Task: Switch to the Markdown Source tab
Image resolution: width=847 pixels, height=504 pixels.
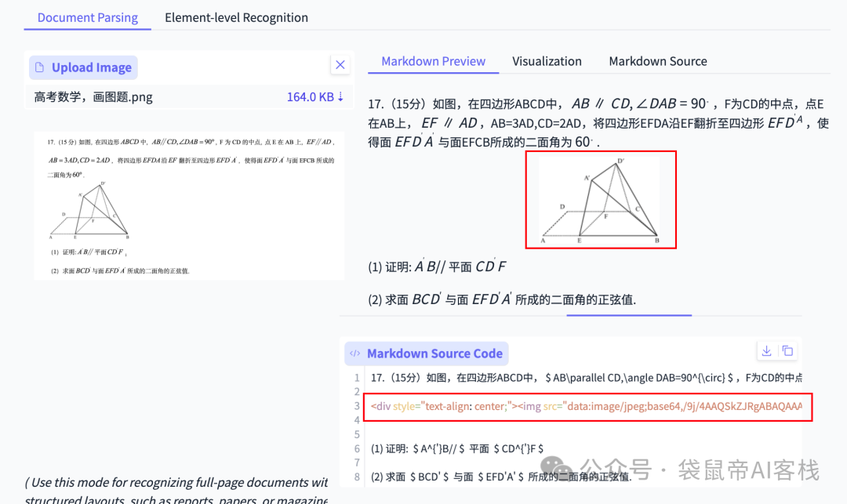Action: [658, 61]
